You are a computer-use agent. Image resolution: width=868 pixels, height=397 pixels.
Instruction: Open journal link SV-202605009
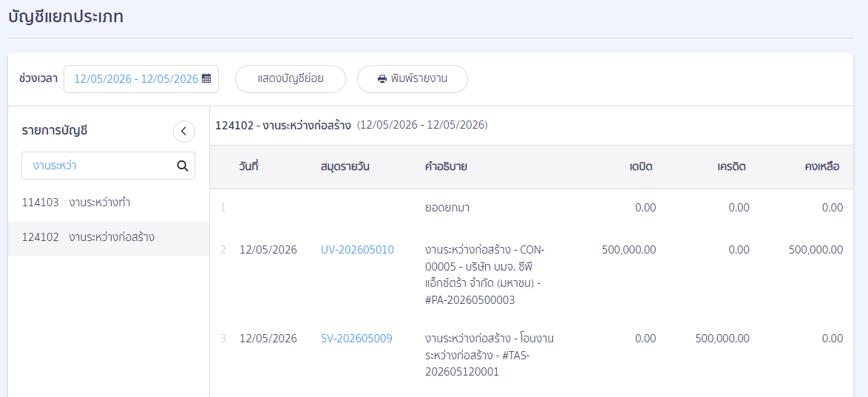(356, 339)
